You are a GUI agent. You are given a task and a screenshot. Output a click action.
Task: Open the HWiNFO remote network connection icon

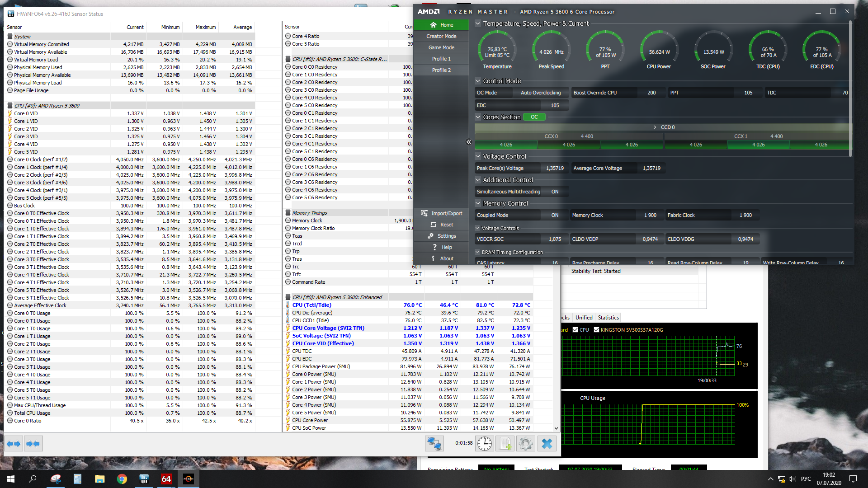434,444
